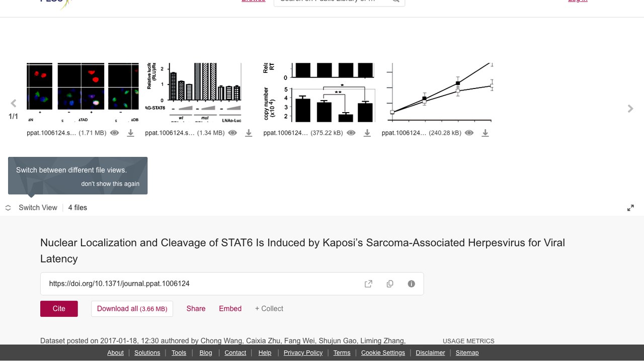This screenshot has width=644, height=362.
Task: Toggle fullscreen view of files
Action: coord(630,208)
